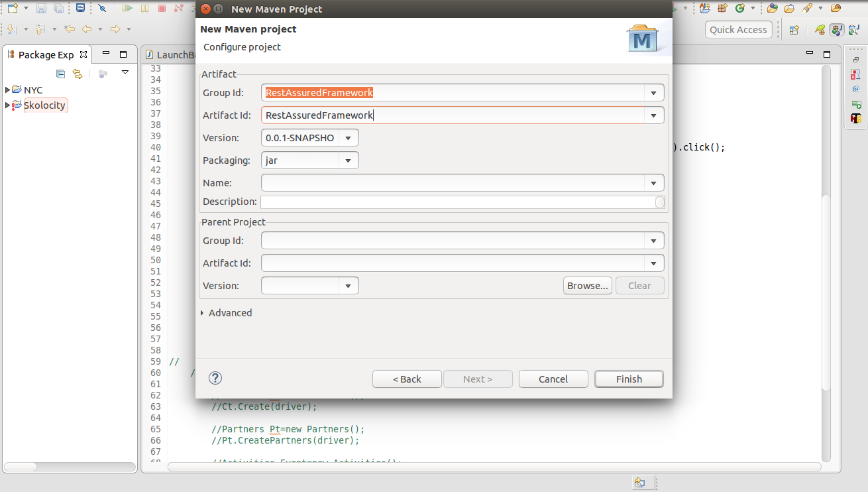Open the Name field dropdown arrow

click(654, 183)
